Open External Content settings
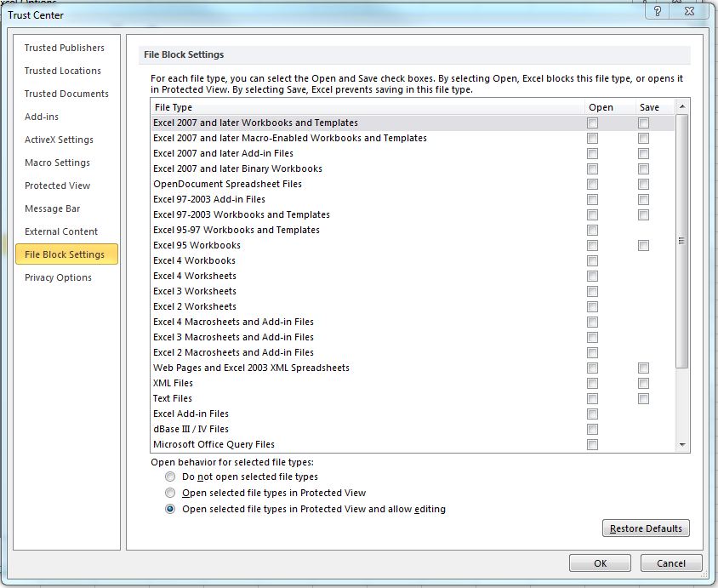 click(x=61, y=231)
